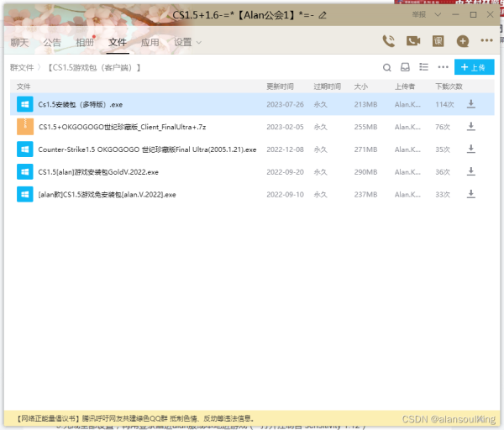The image size is (504, 430).
Task: Download Cs1.5安装包（多特版）.exe
Action: click(x=471, y=104)
